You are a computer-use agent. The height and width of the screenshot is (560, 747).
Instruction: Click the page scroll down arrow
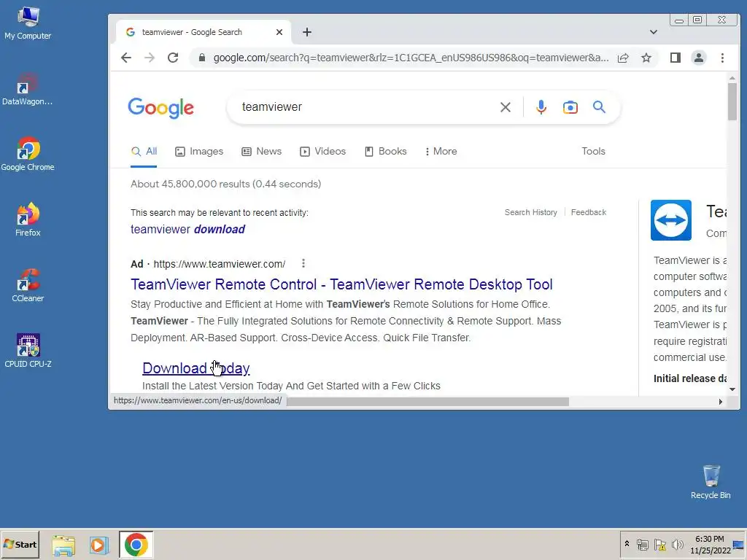[732, 389]
